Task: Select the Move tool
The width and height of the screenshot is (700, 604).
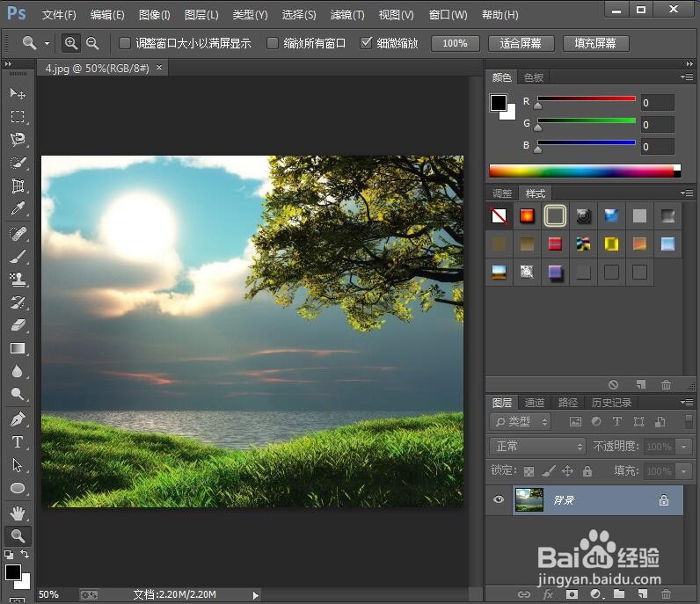Action: point(18,93)
